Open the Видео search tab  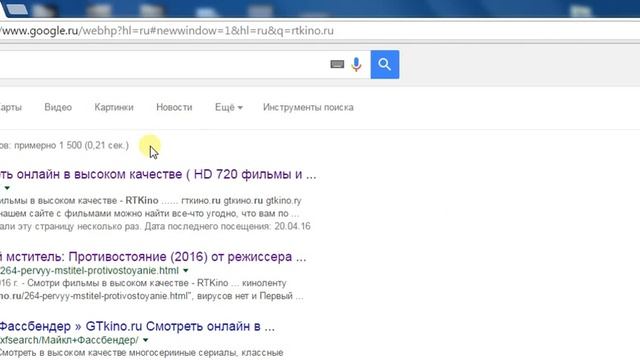pyautogui.click(x=58, y=107)
